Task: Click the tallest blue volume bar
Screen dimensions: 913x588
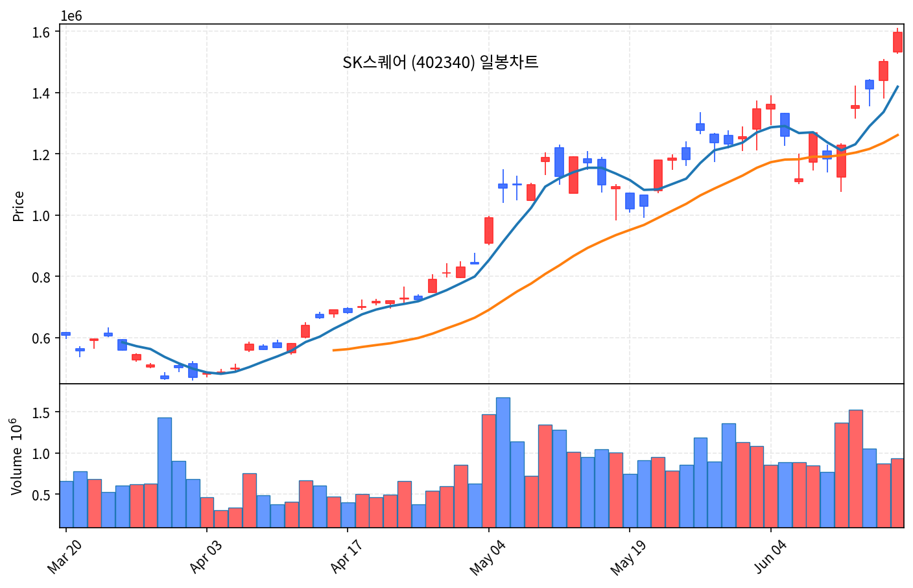Action: click(503, 462)
